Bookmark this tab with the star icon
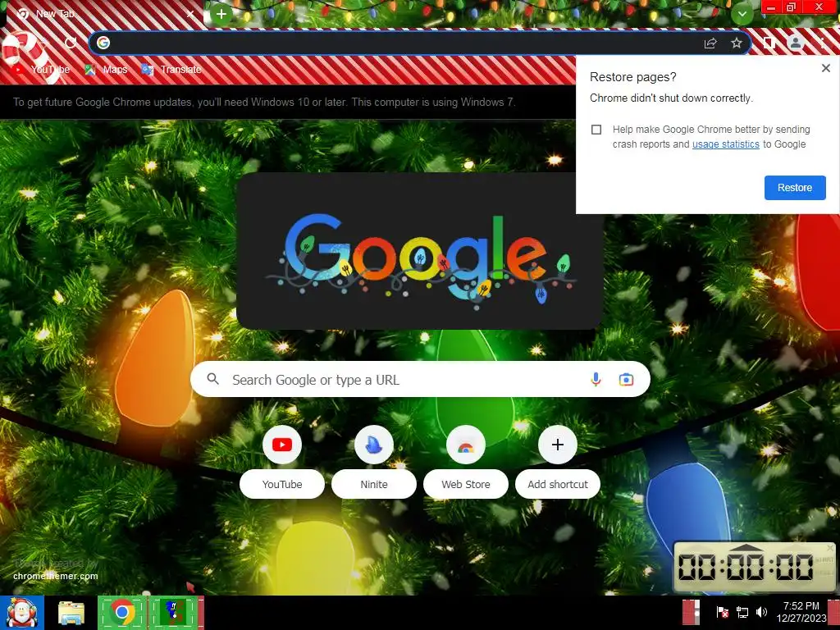Image resolution: width=840 pixels, height=630 pixels. tap(737, 43)
